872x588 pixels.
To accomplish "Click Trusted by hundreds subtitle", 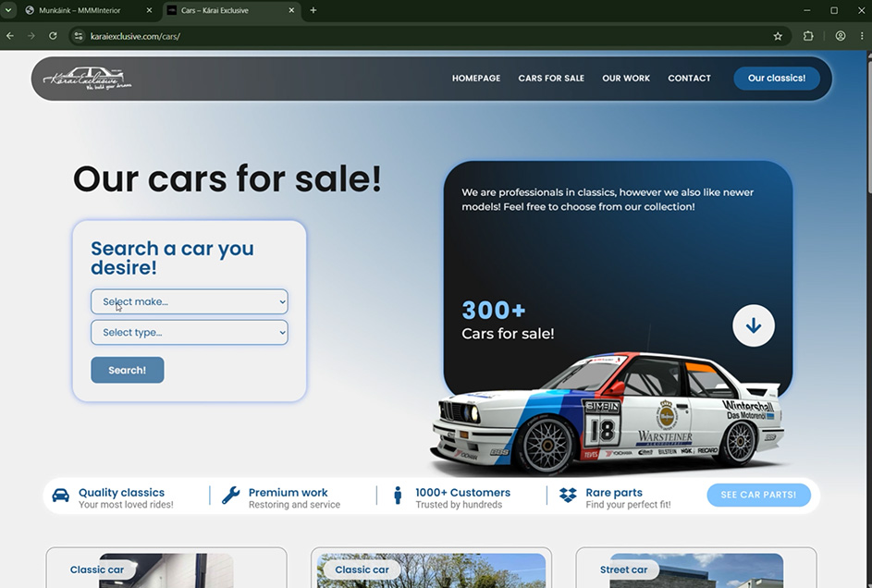I will click(x=459, y=505).
